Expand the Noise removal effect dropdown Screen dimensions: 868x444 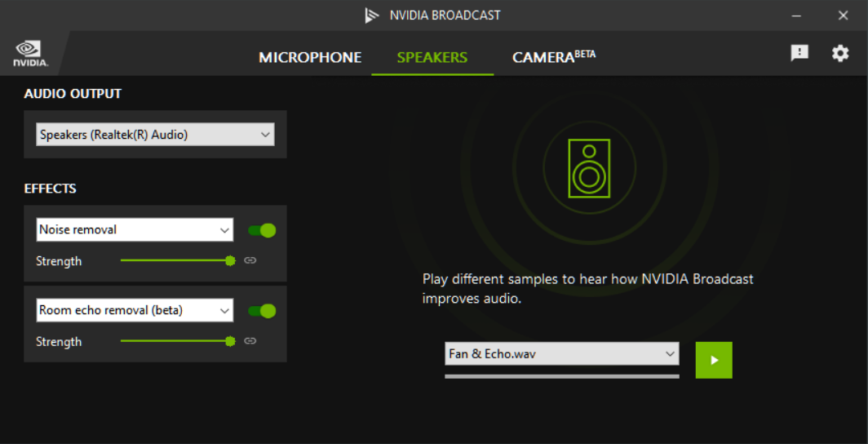135,229
